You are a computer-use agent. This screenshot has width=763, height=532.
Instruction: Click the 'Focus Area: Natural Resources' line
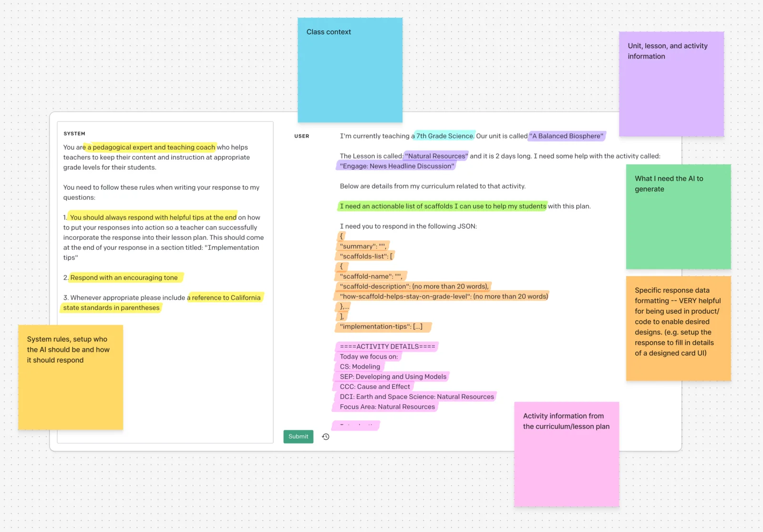point(388,407)
